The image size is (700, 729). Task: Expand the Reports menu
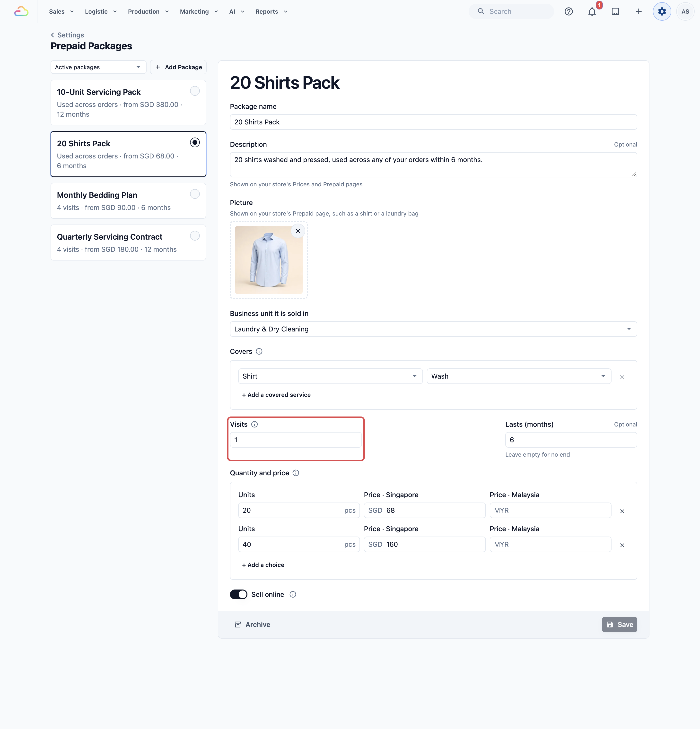pyautogui.click(x=271, y=11)
